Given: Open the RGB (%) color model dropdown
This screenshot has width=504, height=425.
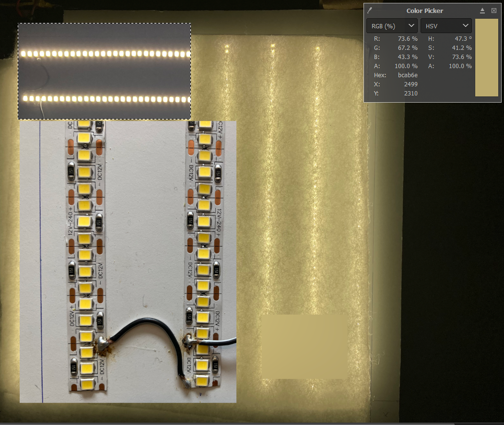Looking at the screenshot, I should pos(392,26).
